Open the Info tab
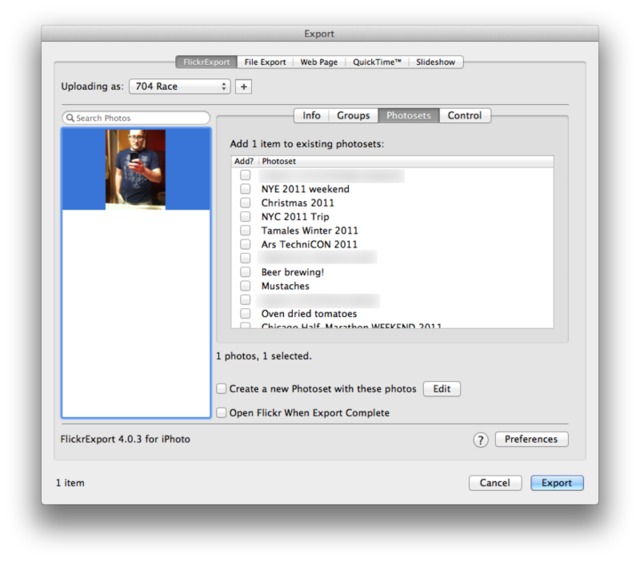The image size is (640, 562). pyautogui.click(x=311, y=116)
